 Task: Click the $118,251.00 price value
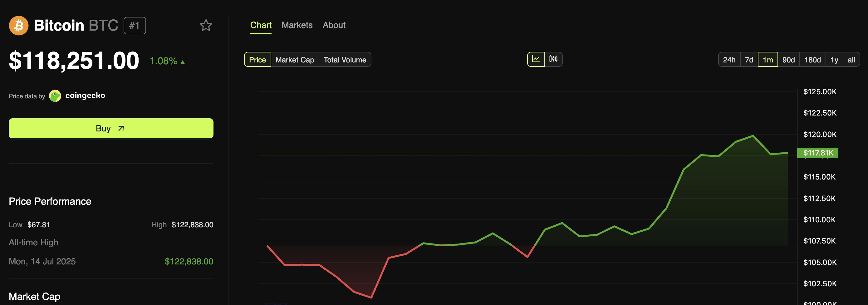(74, 61)
